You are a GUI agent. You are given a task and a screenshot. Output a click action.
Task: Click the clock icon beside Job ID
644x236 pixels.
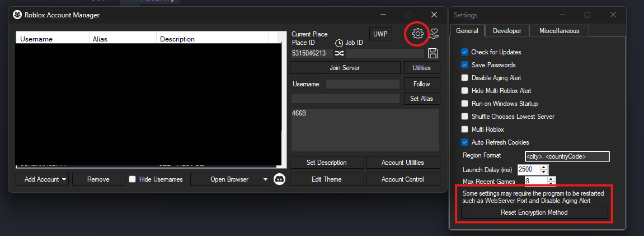pos(339,43)
